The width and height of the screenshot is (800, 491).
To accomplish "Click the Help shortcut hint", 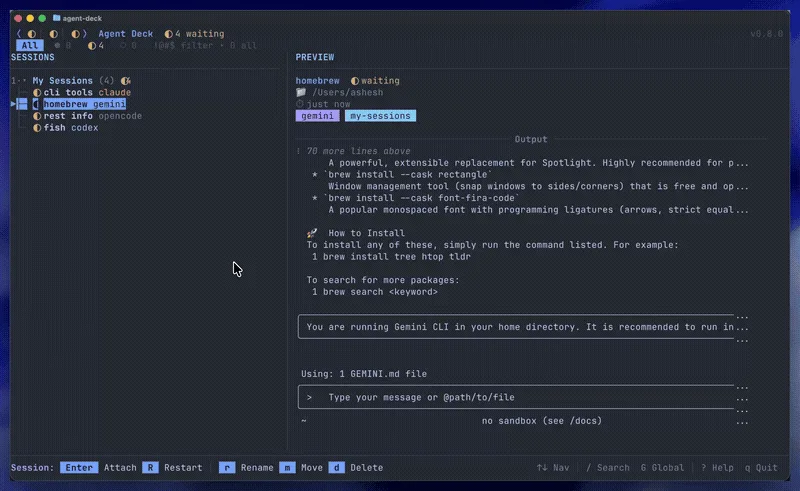I will (x=717, y=468).
